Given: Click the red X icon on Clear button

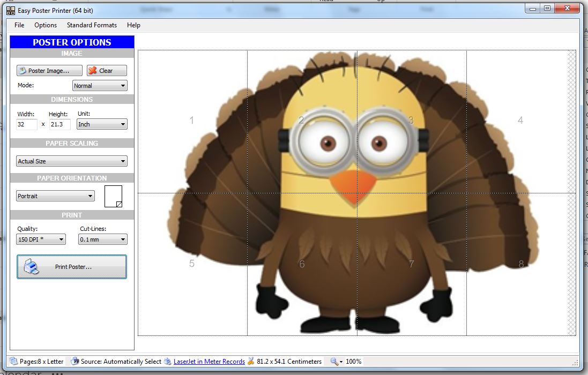Looking at the screenshot, I should (93, 70).
